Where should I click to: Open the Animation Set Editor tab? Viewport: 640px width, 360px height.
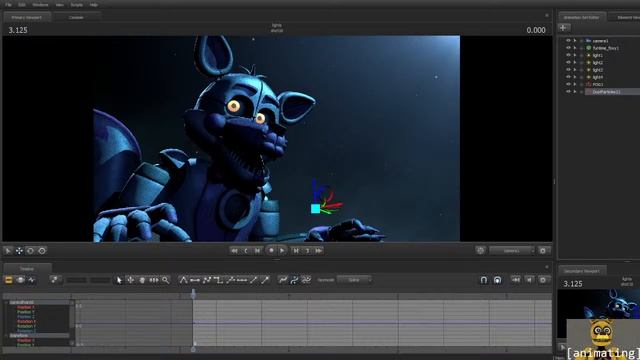click(x=582, y=18)
